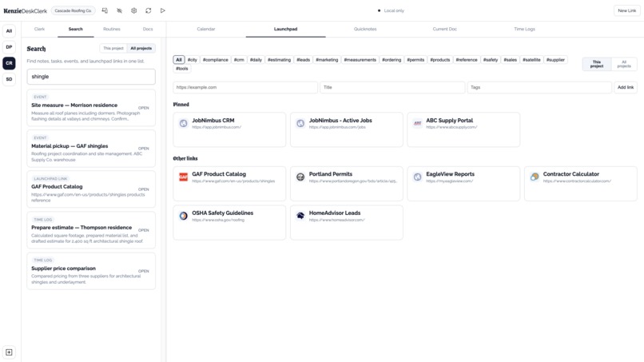Viewport: 644px width, 362px height.
Task: Select the CR project badge
Action: pos(9,63)
